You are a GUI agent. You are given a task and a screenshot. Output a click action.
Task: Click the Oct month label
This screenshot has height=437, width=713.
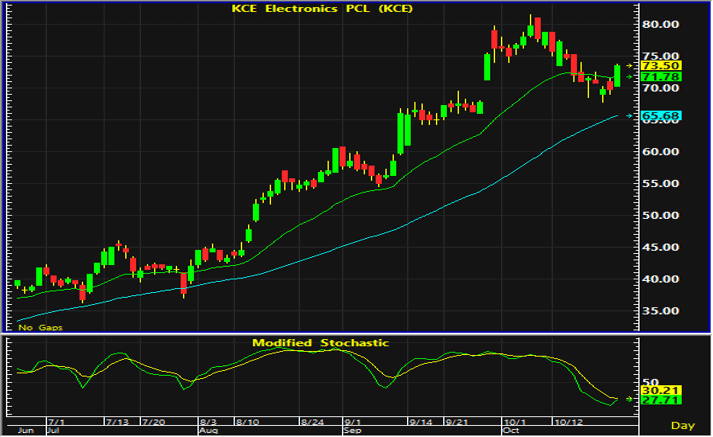point(511,430)
